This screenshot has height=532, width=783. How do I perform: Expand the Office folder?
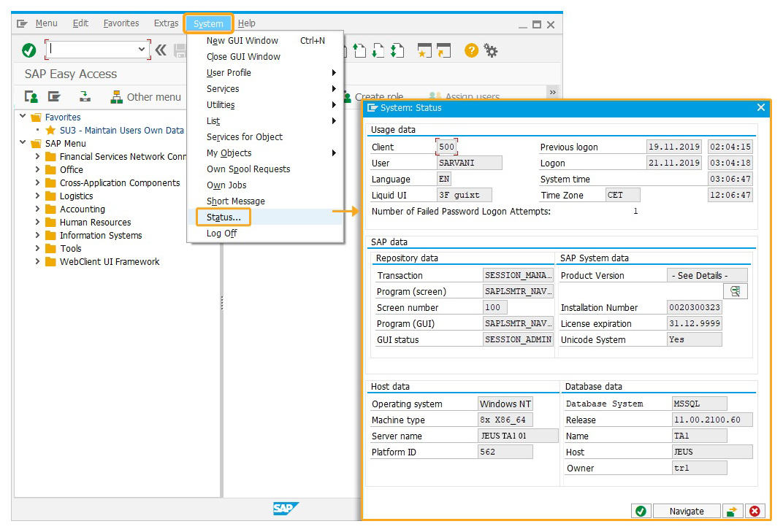[37, 169]
